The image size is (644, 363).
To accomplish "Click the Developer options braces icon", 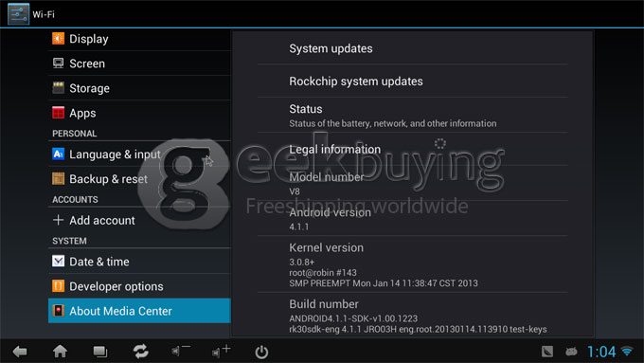I will (59, 285).
